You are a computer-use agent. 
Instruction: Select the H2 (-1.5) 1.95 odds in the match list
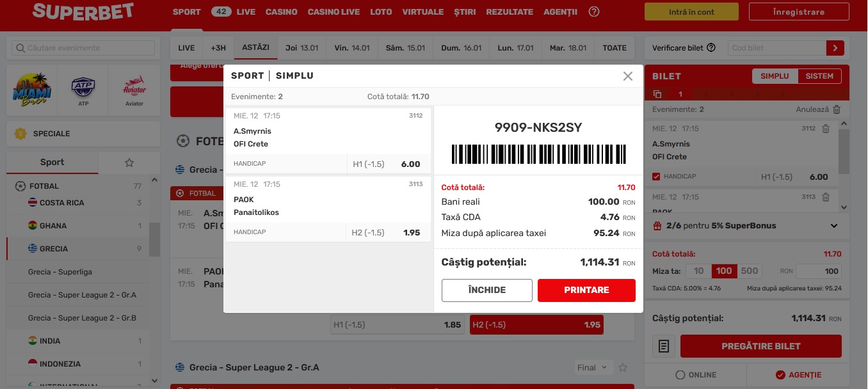(x=536, y=325)
